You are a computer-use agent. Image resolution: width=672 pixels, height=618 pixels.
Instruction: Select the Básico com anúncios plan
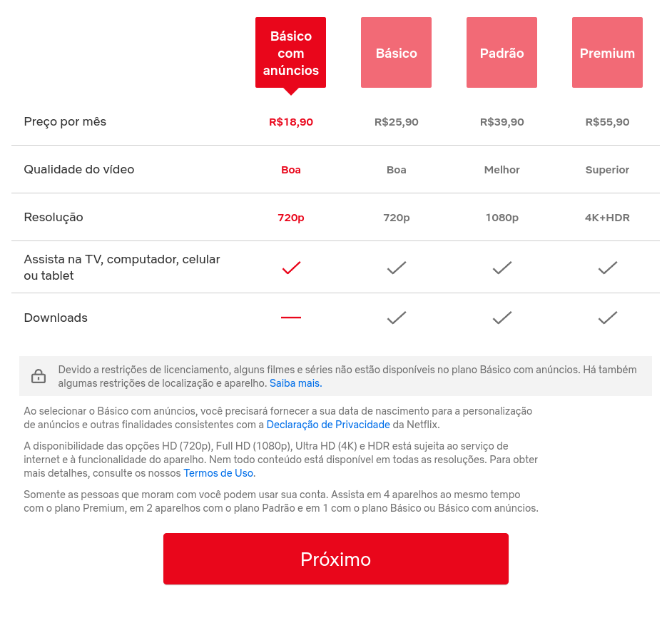[290, 53]
